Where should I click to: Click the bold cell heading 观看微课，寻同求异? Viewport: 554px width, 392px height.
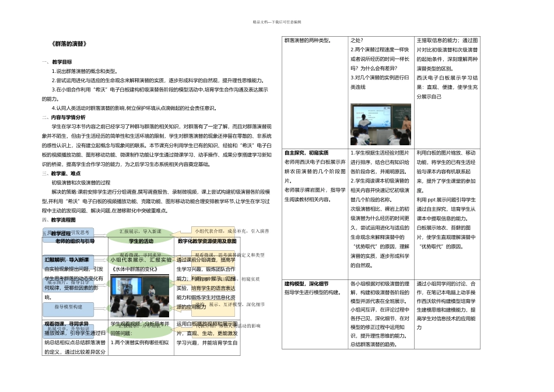(x=66, y=324)
